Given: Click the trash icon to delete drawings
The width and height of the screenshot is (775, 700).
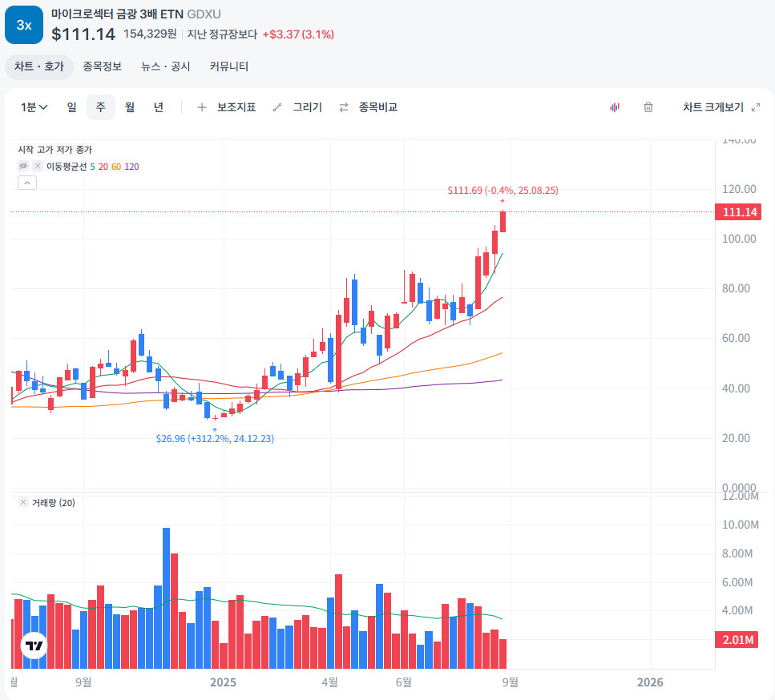Looking at the screenshot, I should coord(648,107).
